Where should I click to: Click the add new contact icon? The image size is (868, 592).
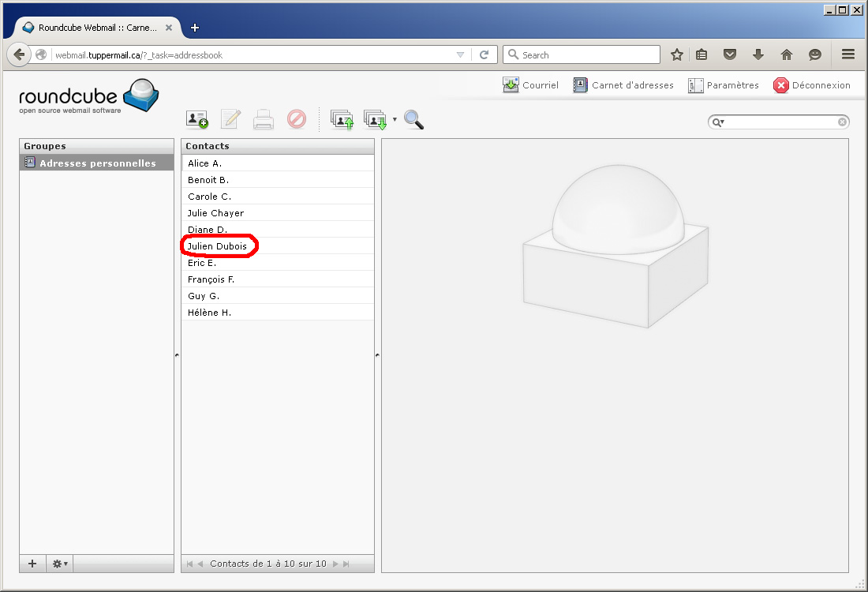(x=196, y=119)
